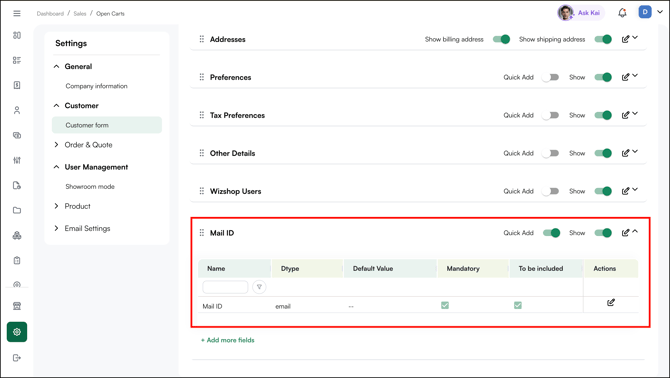This screenshot has width=670, height=378.
Task: Open the account dropdown arrow beside D
Action: 660,12
